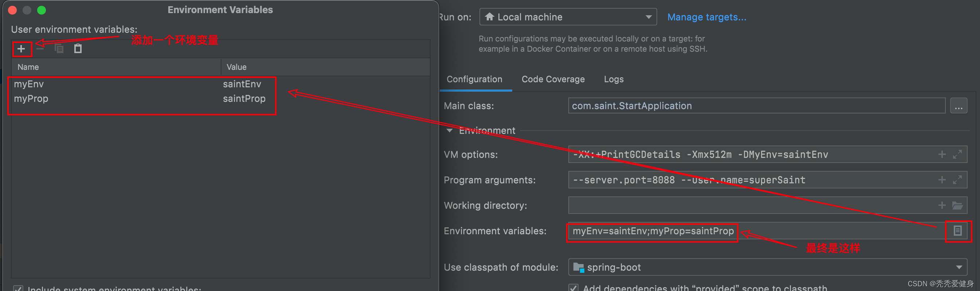The image size is (980, 291).
Task: Click the copy icon in variables toolbar
Action: [x=59, y=49]
